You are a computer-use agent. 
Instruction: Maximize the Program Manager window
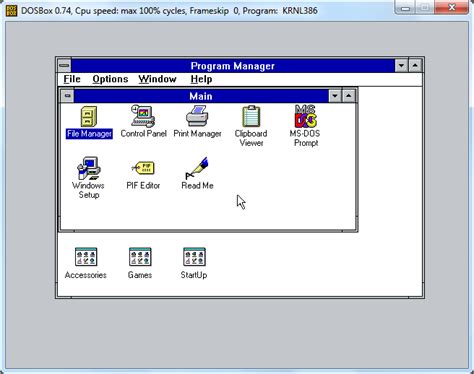pos(415,65)
